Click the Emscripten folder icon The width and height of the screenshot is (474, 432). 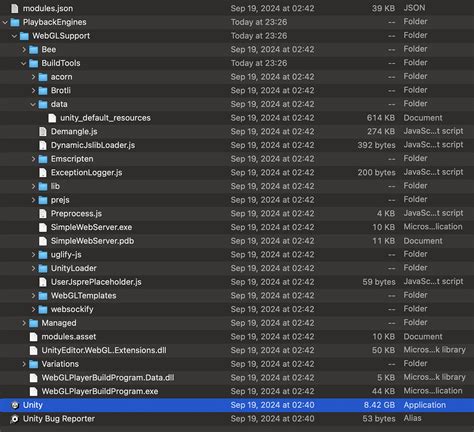pos(43,159)
